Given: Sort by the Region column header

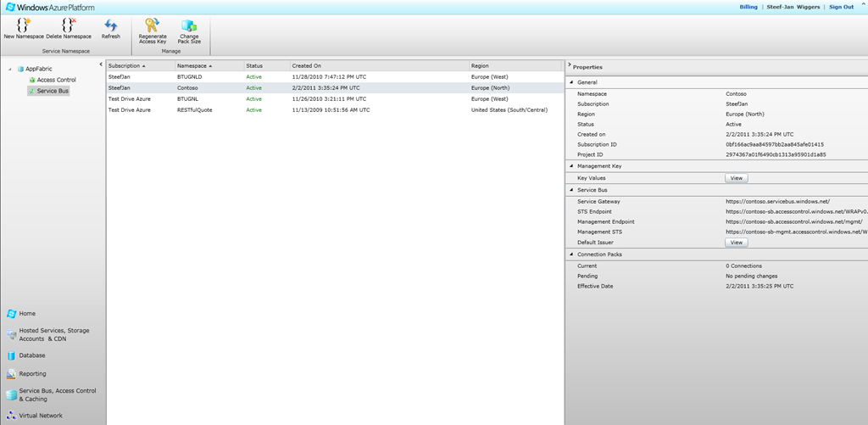Looking at the screenshot, I should tap(515, 66).
